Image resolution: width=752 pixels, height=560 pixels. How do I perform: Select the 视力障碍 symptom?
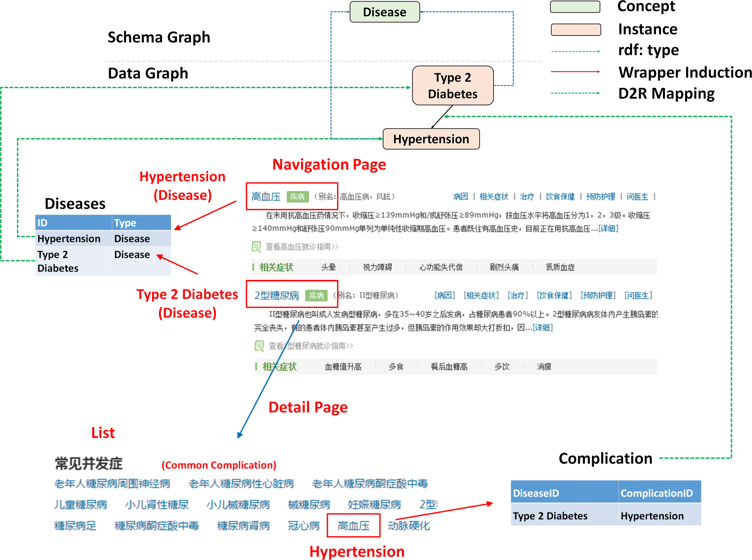(377, 267)
